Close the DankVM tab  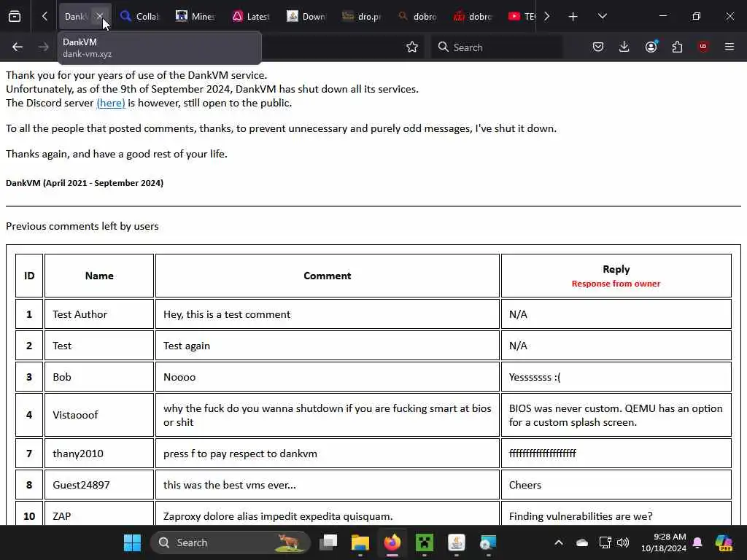tap(99, 16)
